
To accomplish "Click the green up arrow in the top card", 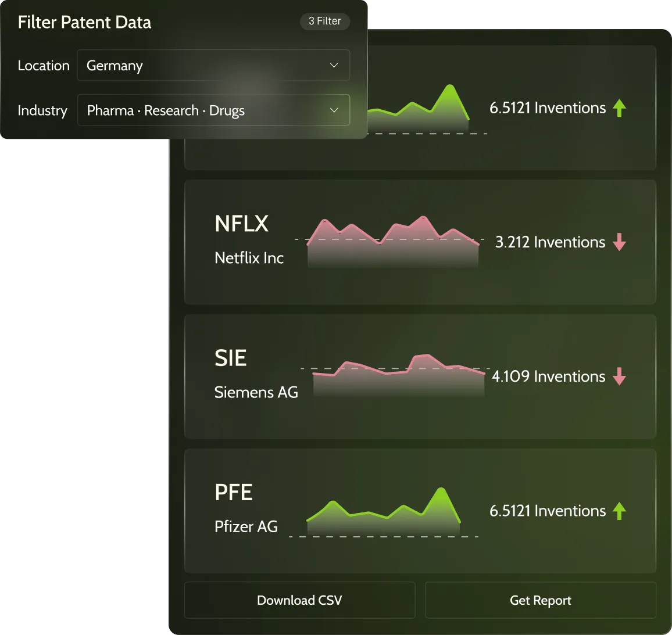I will pyautogui.click(x=619, y=107).
